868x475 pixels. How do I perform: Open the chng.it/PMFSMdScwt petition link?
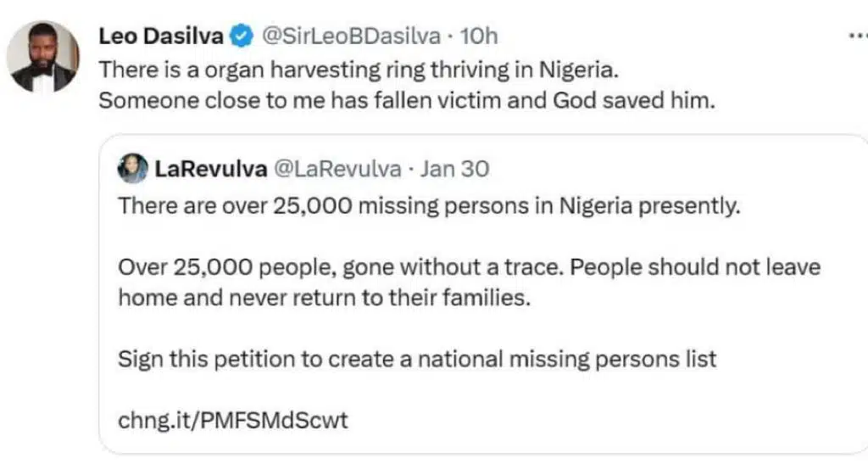[233, 421]
